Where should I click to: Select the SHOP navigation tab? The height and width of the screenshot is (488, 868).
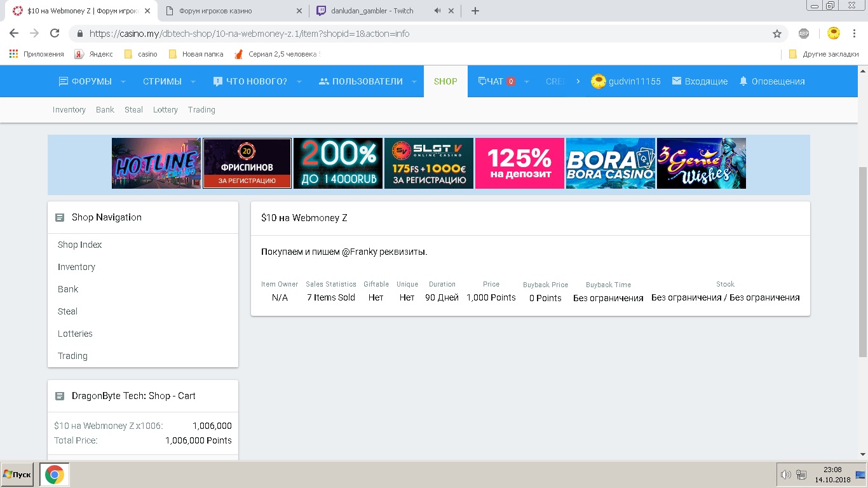[x=445, y=81]
